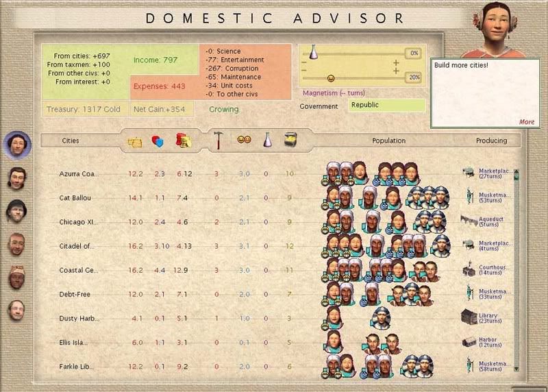Click the 20% luxury rate value
Screen dimensions: 548x392
coord(414,77)
